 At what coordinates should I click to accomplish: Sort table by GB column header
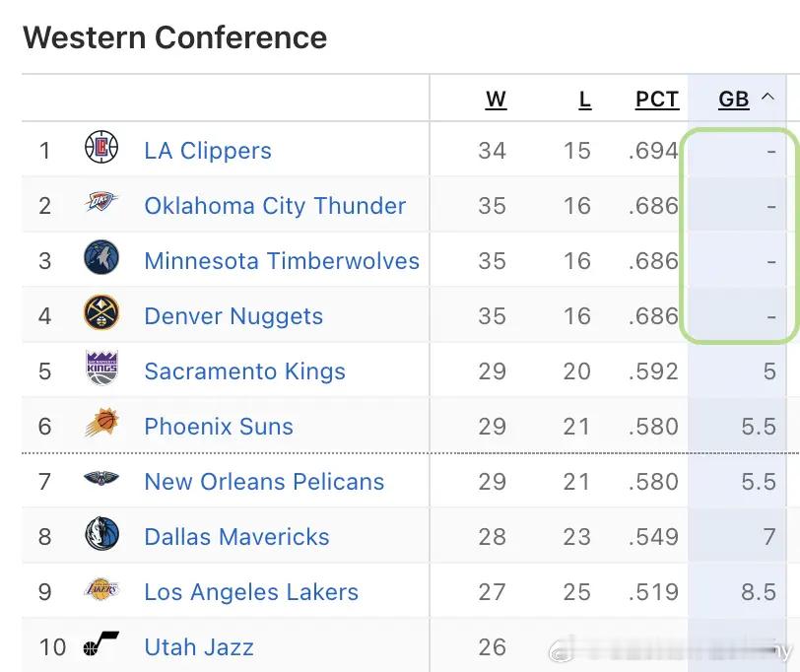(x=734, y=100)
